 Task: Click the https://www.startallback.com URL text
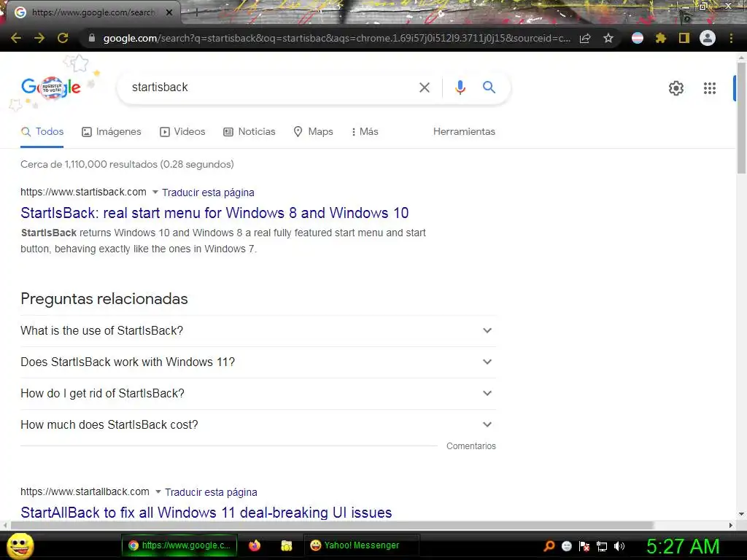tap(85, 491)
